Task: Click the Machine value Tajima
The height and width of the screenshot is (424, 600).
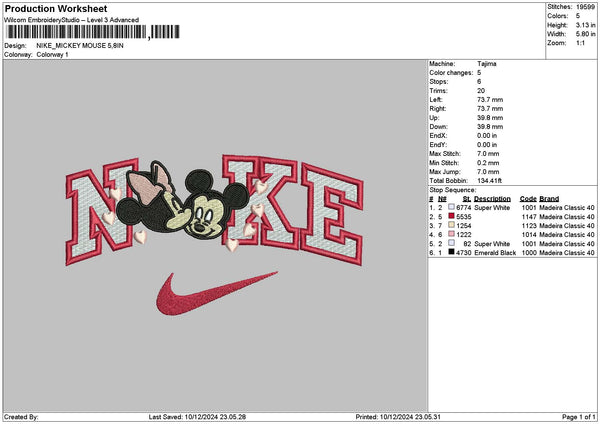Action: click(x=487, y=64)
